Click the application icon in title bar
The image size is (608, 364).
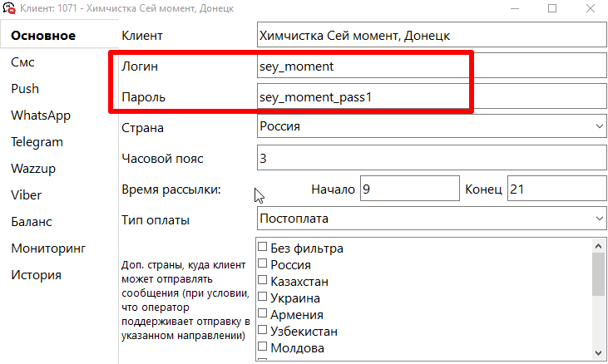coord(9,8)
